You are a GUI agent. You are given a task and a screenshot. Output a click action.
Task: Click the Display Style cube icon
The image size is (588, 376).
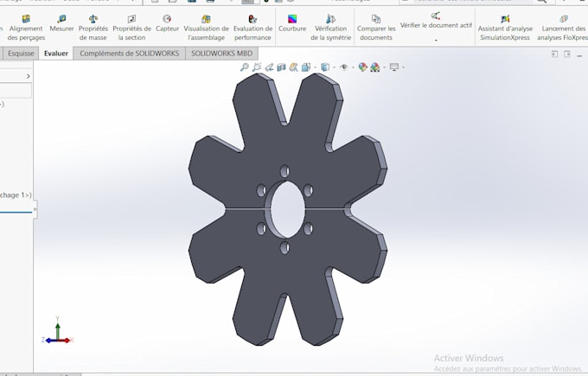[325, 67]
